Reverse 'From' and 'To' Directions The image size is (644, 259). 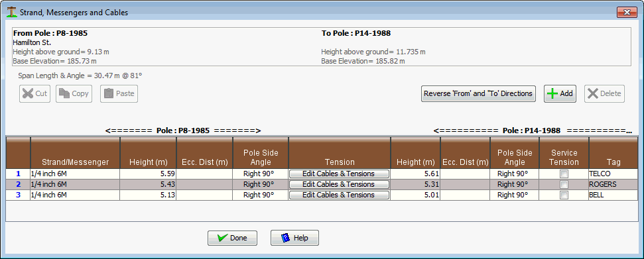(x=478, y=93)
